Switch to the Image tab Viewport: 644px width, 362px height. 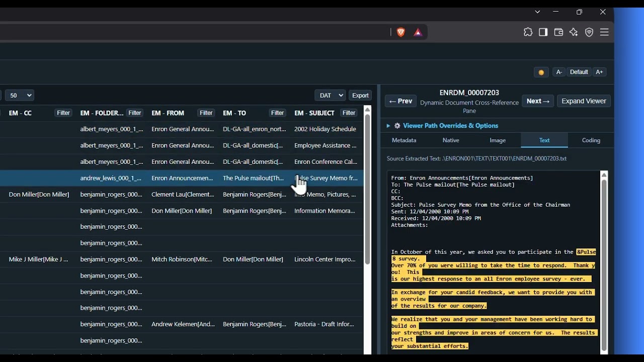pyautogui.click(x=498, y=140)
